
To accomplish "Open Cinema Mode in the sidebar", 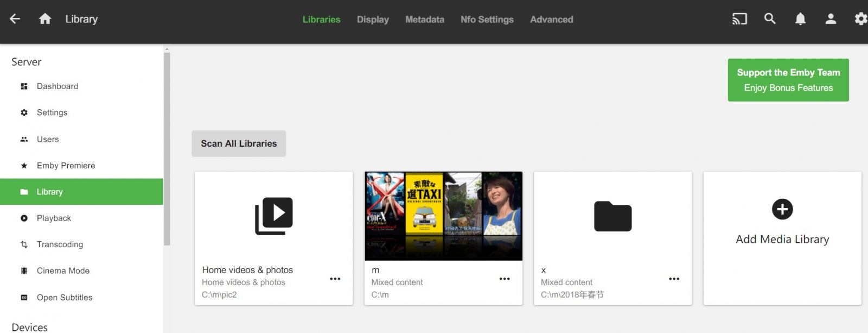I will (81, 271).
